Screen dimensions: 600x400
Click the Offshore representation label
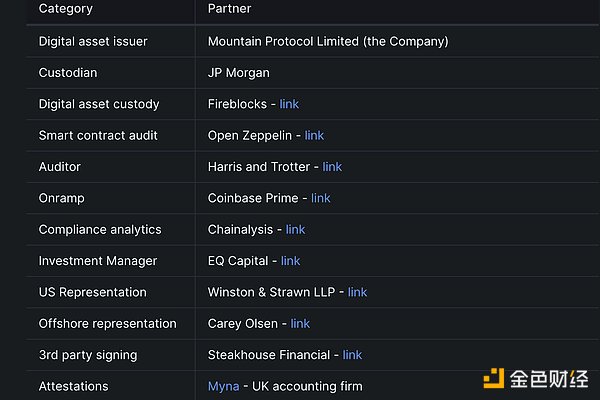[x=107, y=323]
